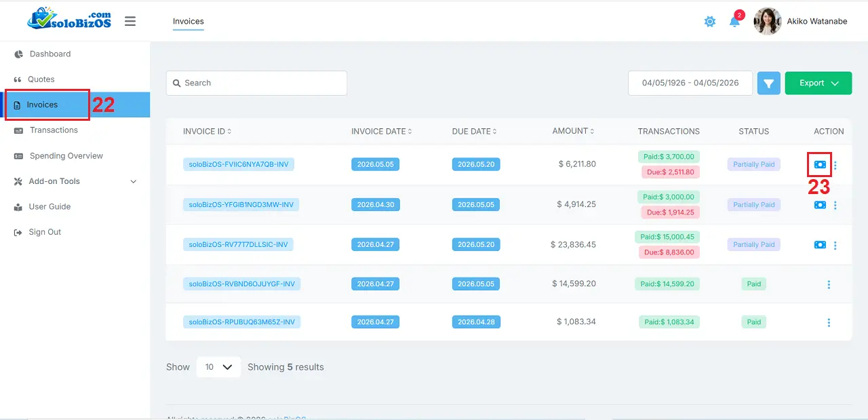Sort by Invoice Date column
868x420 pixels.
382,132
